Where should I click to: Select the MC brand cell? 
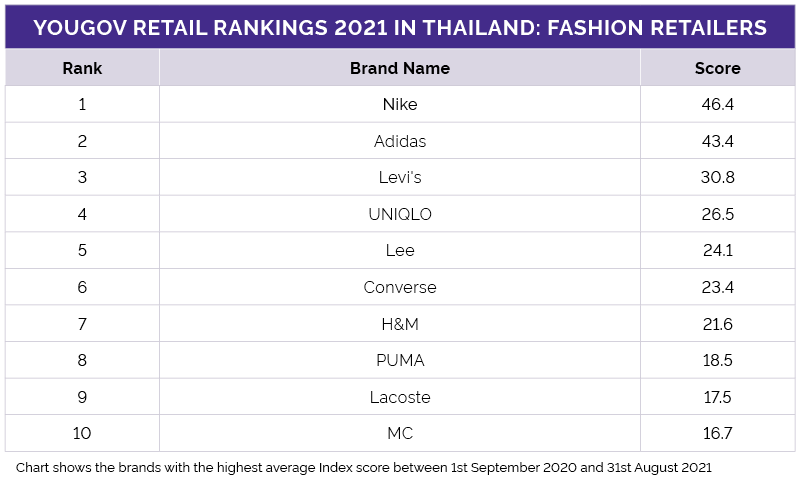point(399,433)
